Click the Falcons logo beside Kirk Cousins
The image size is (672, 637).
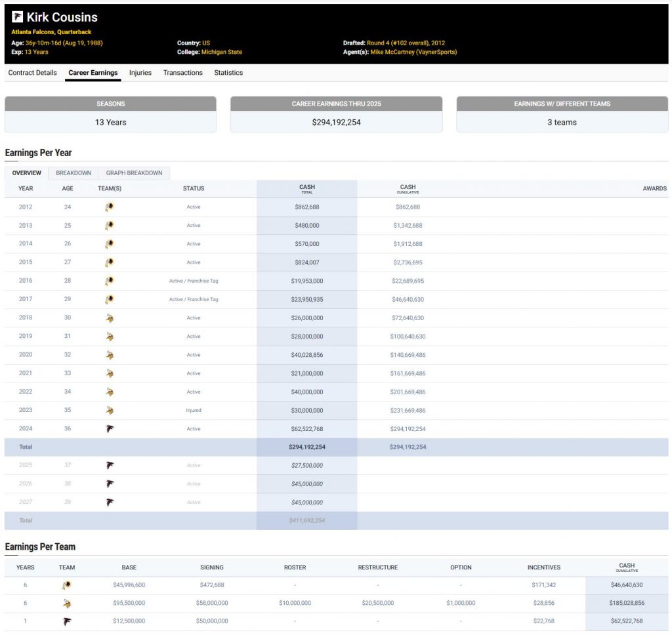(17, 17)
